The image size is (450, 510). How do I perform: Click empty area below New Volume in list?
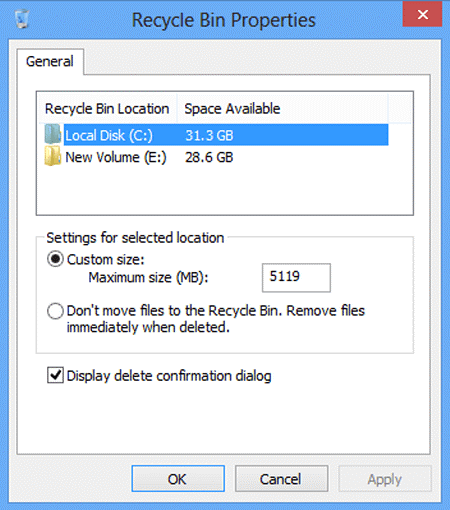click(225, 191)
